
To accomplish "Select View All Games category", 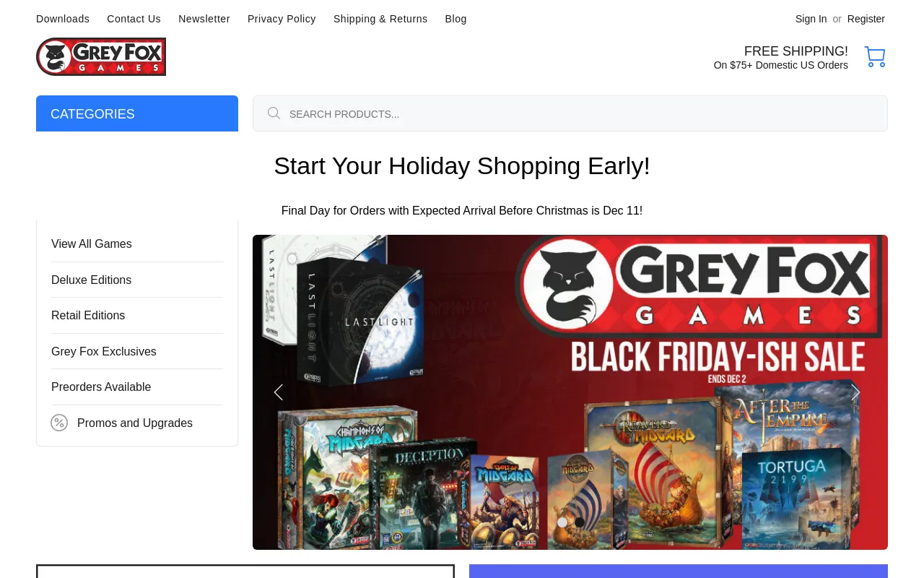I will [x=137, y=244].
